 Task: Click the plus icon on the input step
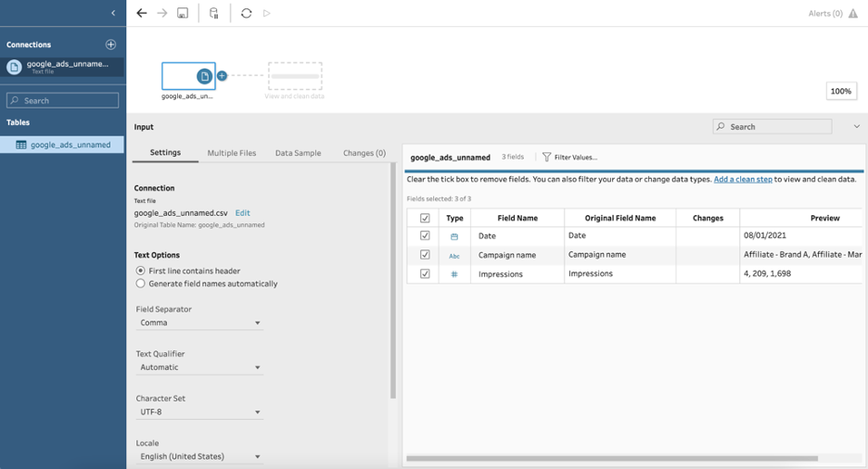(x=223, y=76)
